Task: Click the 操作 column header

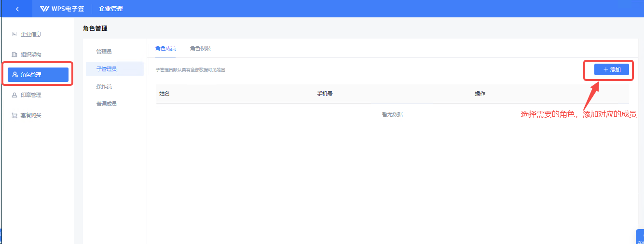Action: pyautogui.click(x=480, y=94)
